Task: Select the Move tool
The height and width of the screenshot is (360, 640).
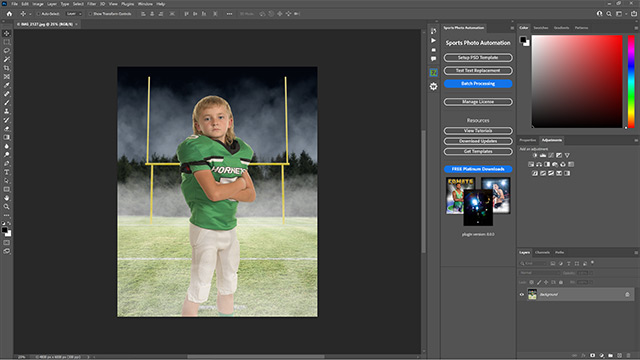Action: point(7,33)
